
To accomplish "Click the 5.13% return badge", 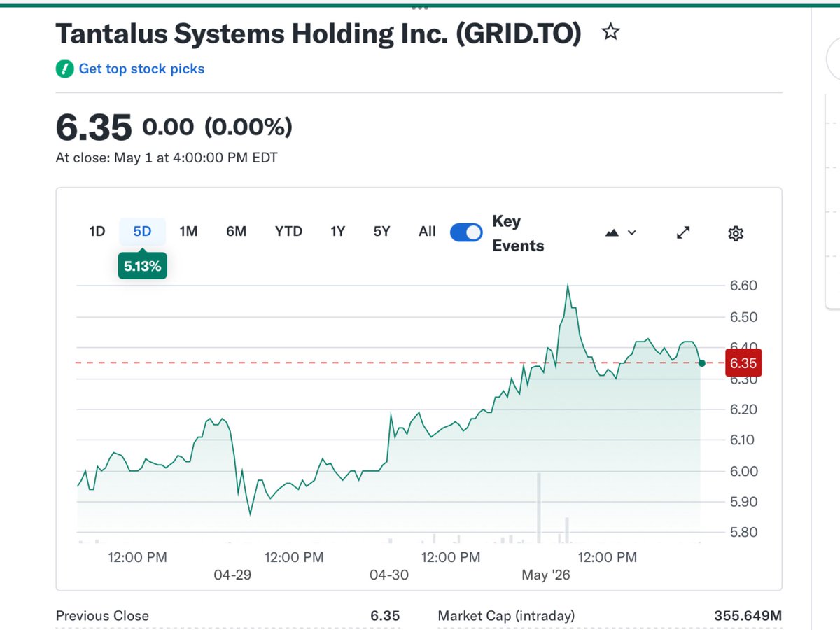I will click(142, 266).
